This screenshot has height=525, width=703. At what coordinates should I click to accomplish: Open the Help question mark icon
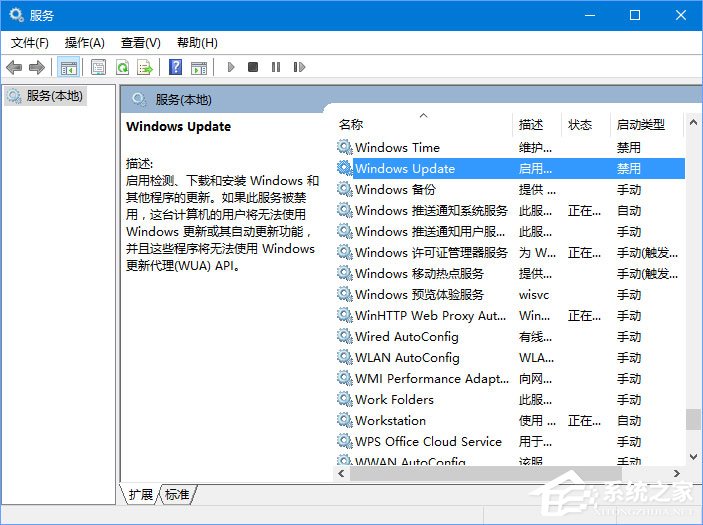(x=175, y=67)
